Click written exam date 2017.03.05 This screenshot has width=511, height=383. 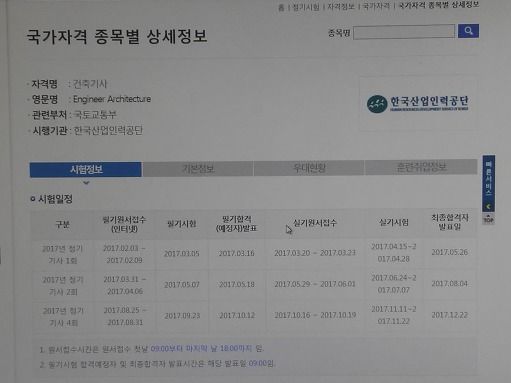181,254
